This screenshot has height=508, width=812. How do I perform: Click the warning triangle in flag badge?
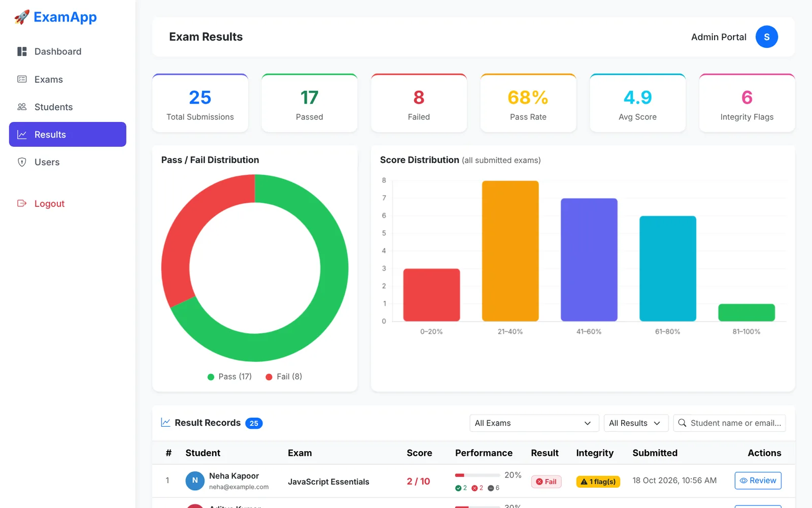[584, 482]
